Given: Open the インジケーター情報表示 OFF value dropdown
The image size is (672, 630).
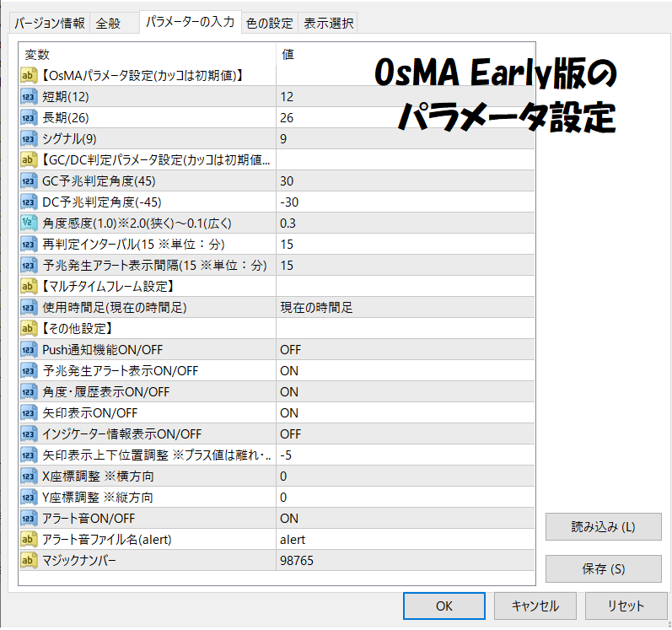Looking at the screenshot, I should [x=406, y=434].
